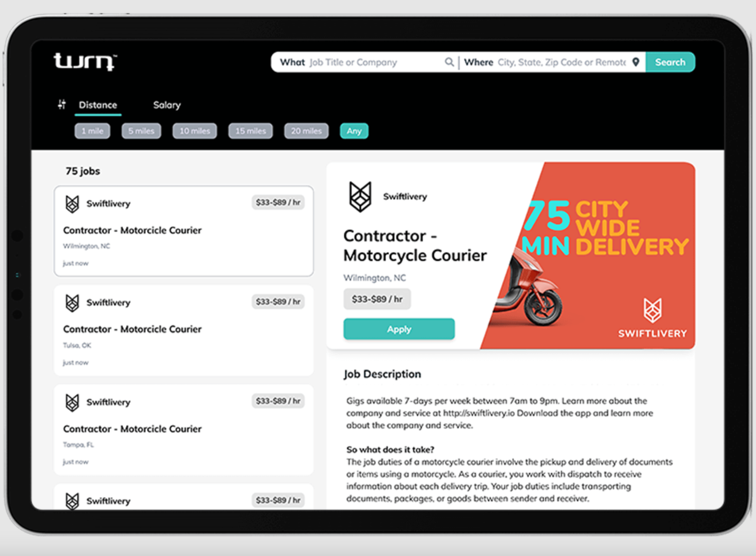
Task: Click the location pin icon
Action: point(636,62)
